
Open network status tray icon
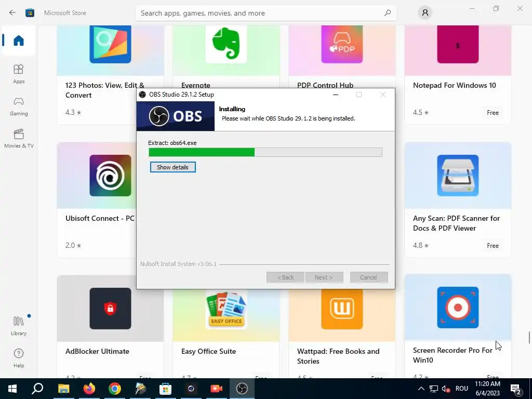pyautogui.click(x=434, y=389)
